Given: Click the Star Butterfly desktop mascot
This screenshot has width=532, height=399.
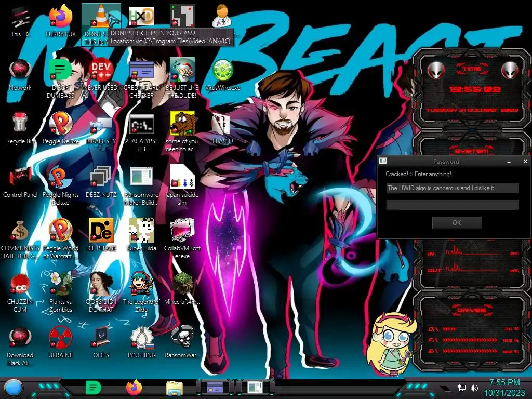Looking at the screenshot, I should pyautogui.click(x=392, y=344).
